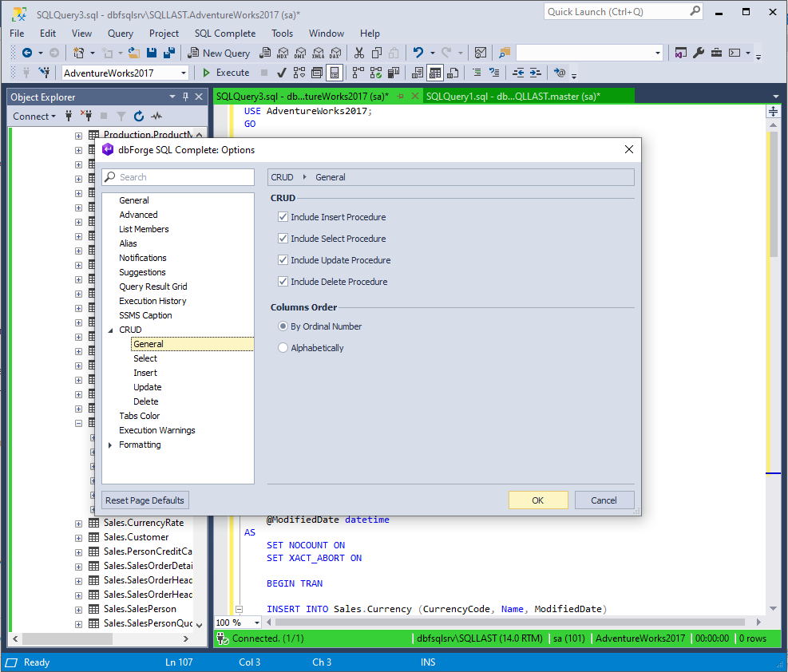Screen dimensions: 788x672
Task: Click the Navigate Backward arrow icon
Action: (27, 53)
